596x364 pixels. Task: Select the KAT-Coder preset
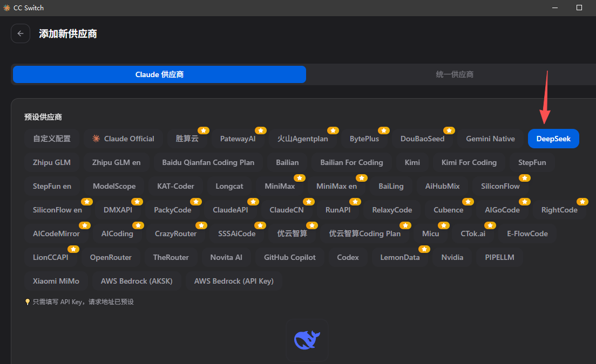[x=175, y=186]
